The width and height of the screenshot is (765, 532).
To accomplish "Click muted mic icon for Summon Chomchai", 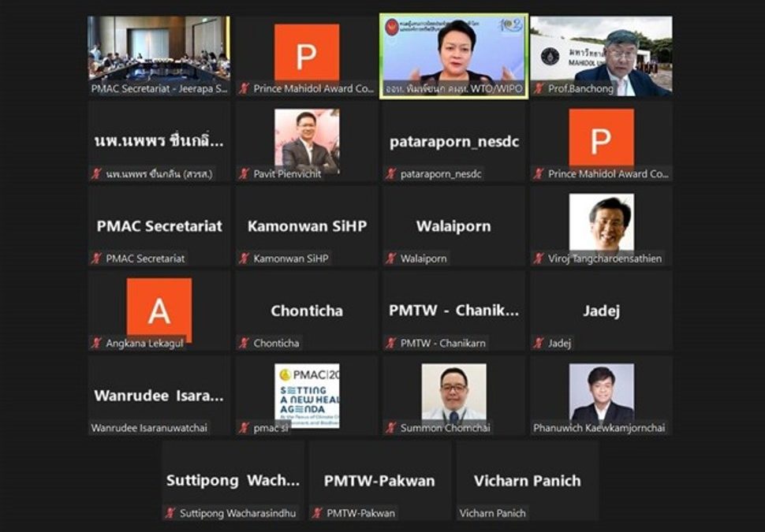I will (x=391, y=428).
